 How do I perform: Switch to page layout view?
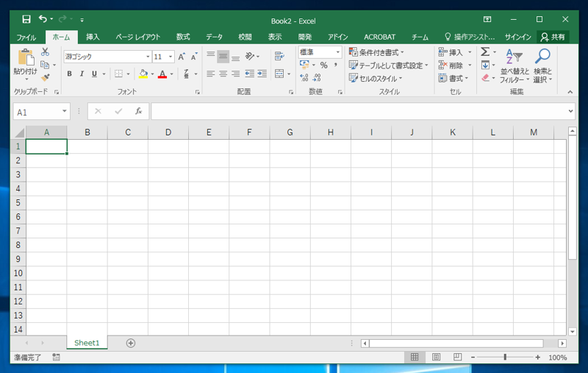(x=436, y=357)
